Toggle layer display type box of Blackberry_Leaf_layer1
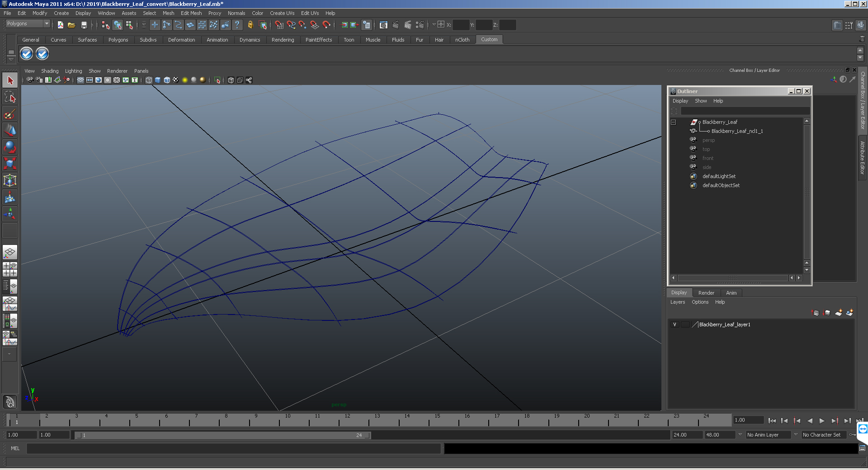Image resolution: width=868 pixels, height=470 pixels. click(x=685, y=324)
